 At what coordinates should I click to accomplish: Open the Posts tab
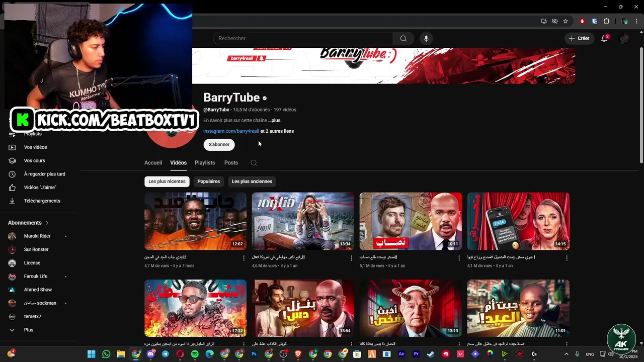pyautogui.click(x=231, y=163)
